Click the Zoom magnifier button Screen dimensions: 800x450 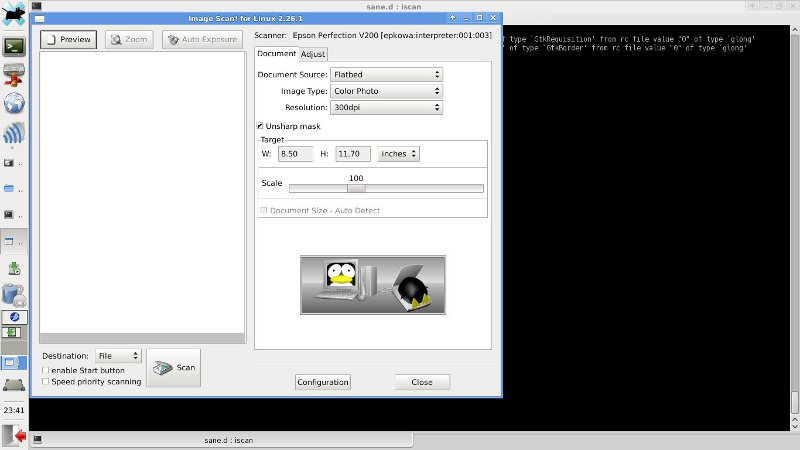click(129, 39)
